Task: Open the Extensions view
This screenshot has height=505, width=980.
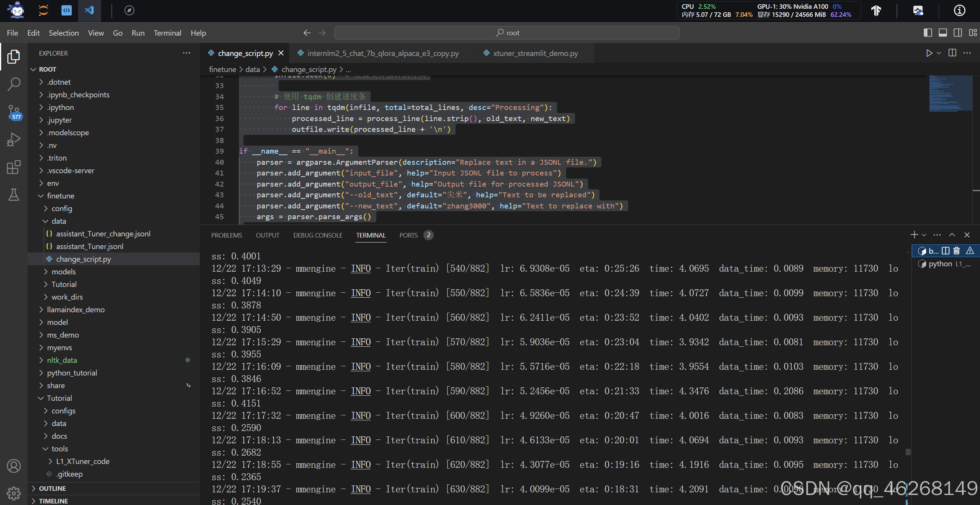Action: [14, 167]
